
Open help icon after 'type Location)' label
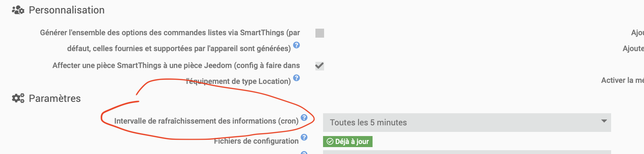[x=296, y=78]
